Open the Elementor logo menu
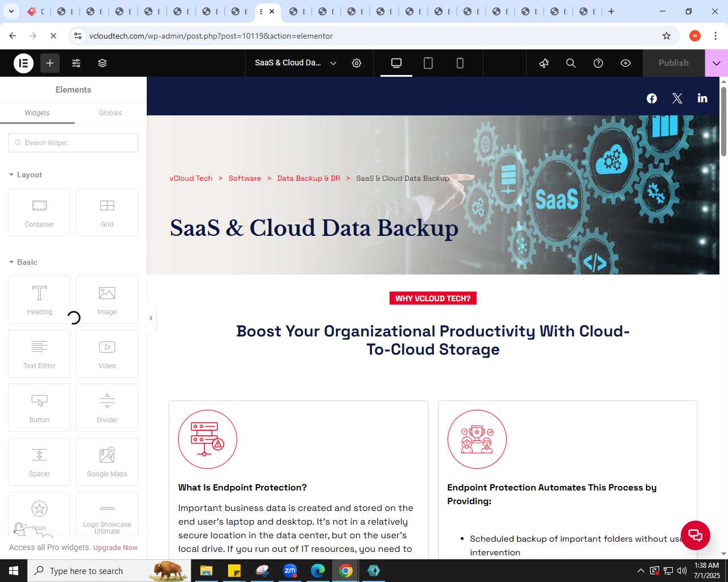This screenshot has width=728, height=582. [x=23, y=63]
